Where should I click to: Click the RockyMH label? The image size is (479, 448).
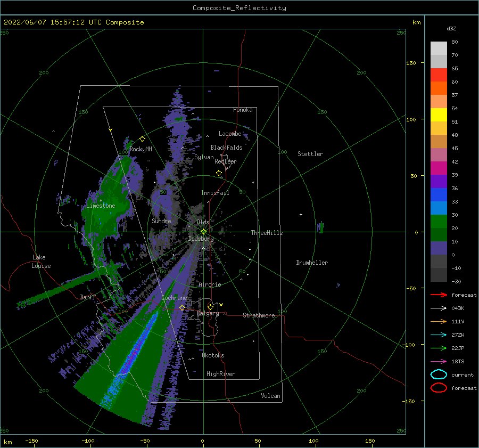pos(141,149)
